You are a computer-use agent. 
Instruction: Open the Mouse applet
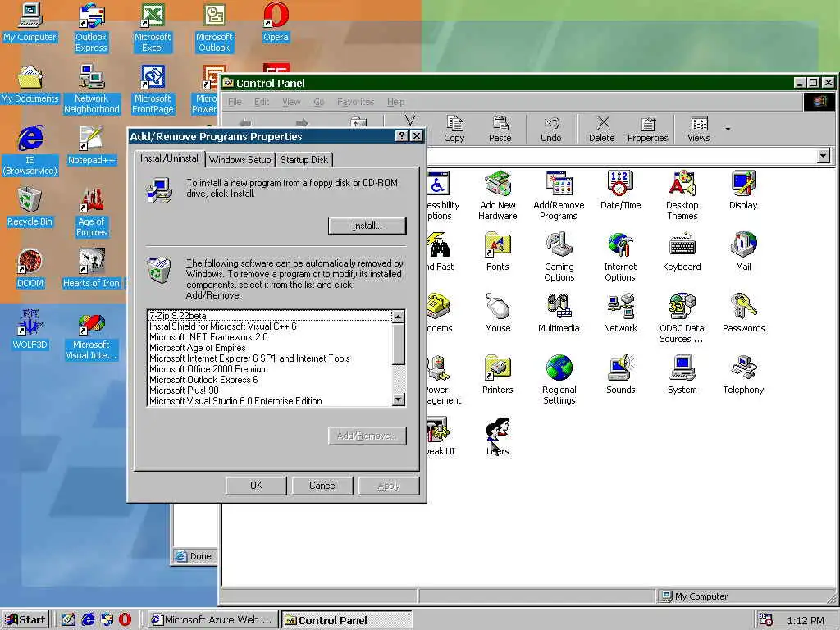[x=498, y=313]
